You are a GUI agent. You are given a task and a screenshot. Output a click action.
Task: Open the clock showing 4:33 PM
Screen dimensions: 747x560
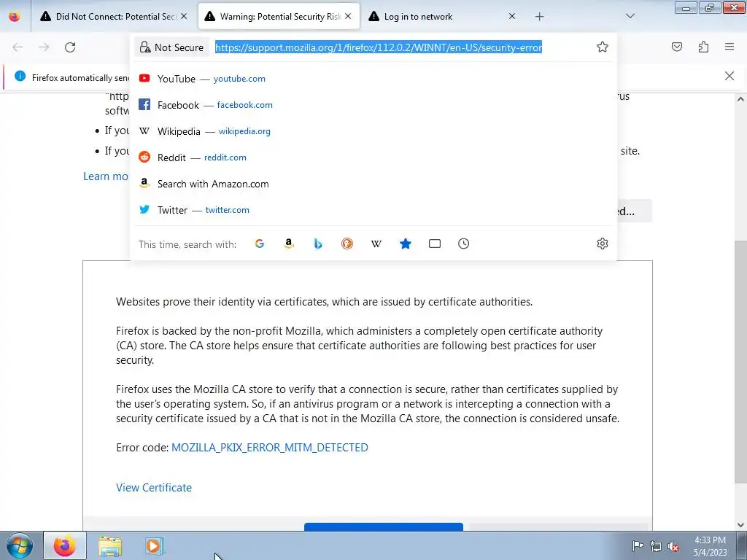pyautogui.click(x=710, y=546)
